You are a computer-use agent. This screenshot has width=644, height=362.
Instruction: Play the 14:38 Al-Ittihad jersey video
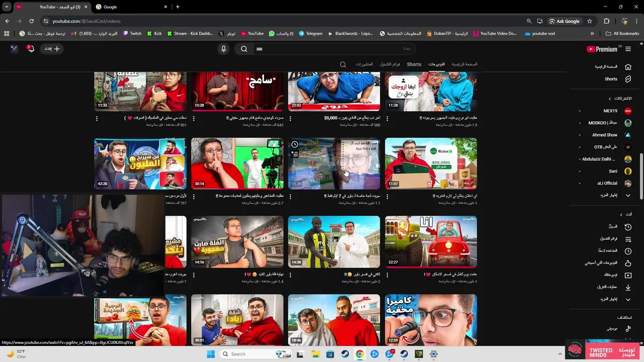pyautogui.click(x=334, y=242)
